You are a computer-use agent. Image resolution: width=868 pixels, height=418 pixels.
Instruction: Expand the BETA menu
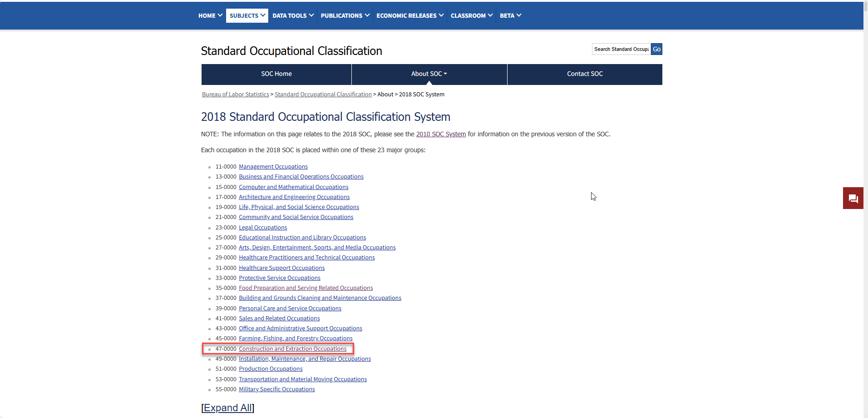coord(510,15)
